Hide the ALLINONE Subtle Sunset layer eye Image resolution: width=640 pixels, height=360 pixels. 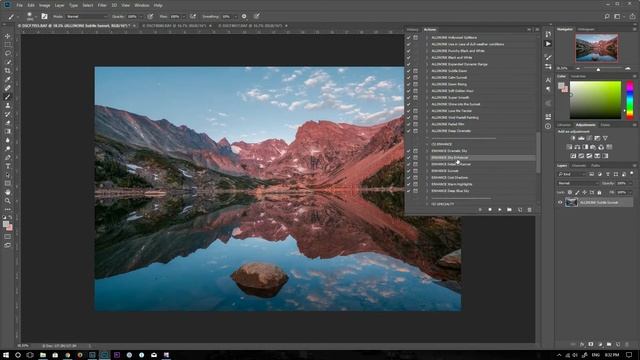pyautogui.click(x=560, y=202)
